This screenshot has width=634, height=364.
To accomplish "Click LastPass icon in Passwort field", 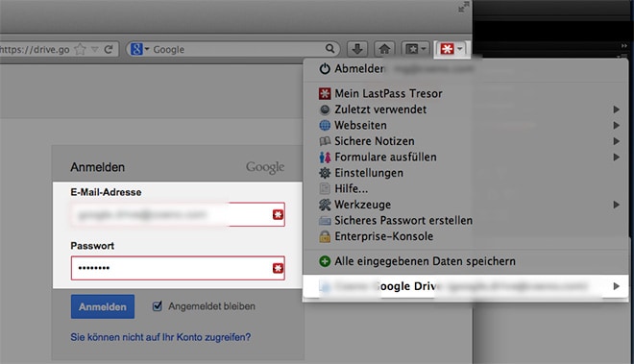I will (x=278, y=268).
